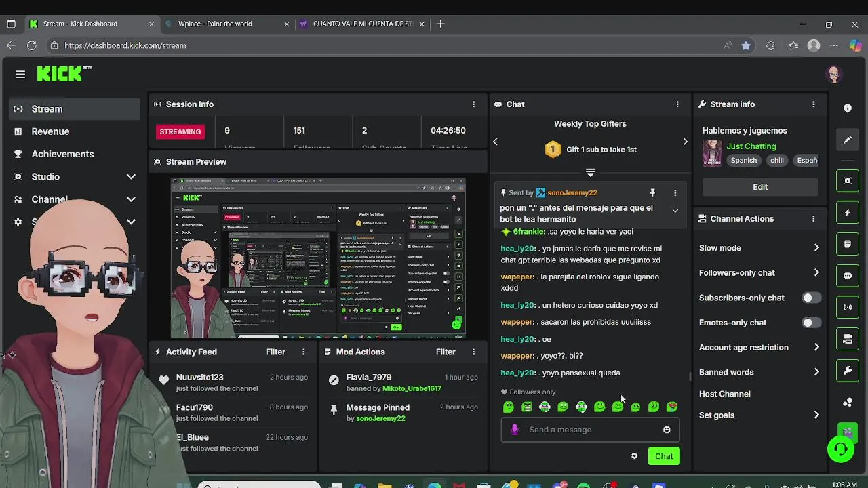The width and height of the screenshot is (868, 488).
Task: Toggle the wrench Stream info sidebar icon
Action: [x=848, y=371]
